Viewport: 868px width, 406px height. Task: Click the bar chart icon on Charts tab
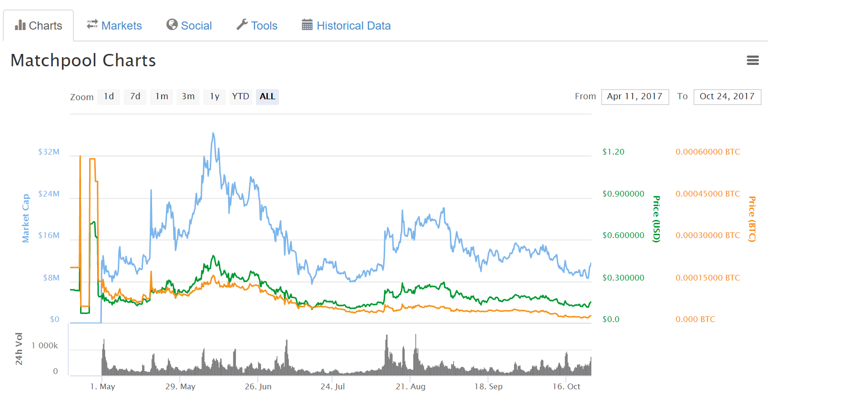pyautogui.click(x=20, y=25)
